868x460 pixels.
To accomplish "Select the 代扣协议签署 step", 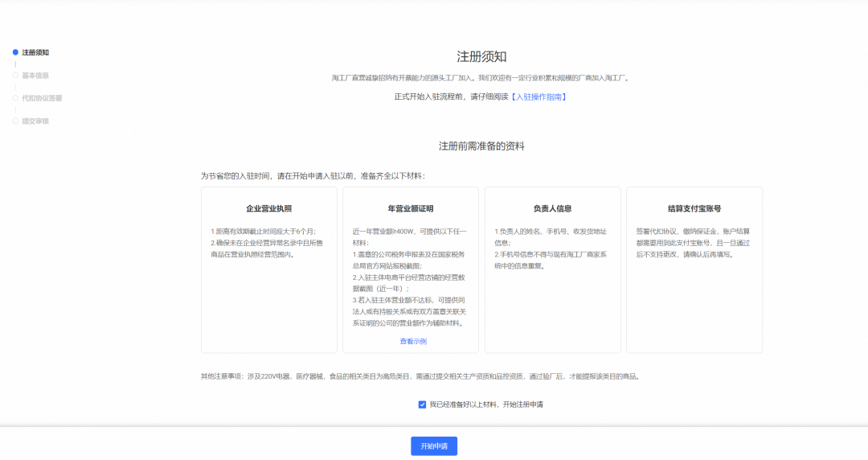I will tap(42, 98).
